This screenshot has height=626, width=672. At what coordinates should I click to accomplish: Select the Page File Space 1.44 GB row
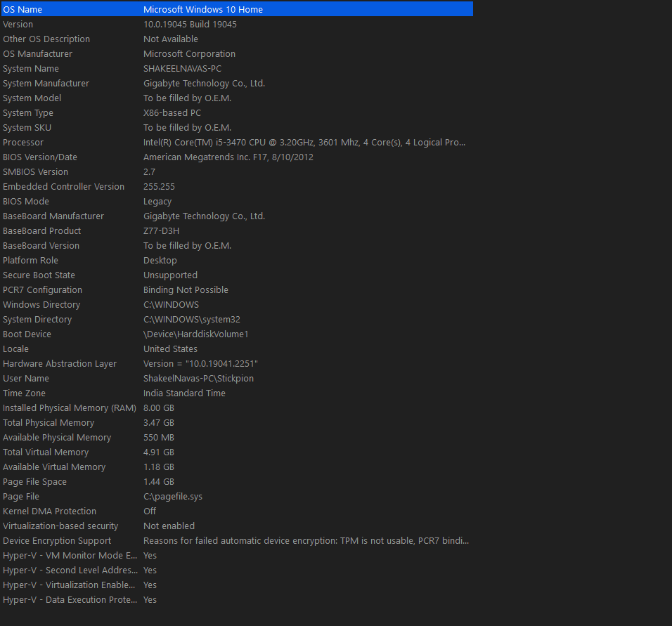(x=237, y=481)
